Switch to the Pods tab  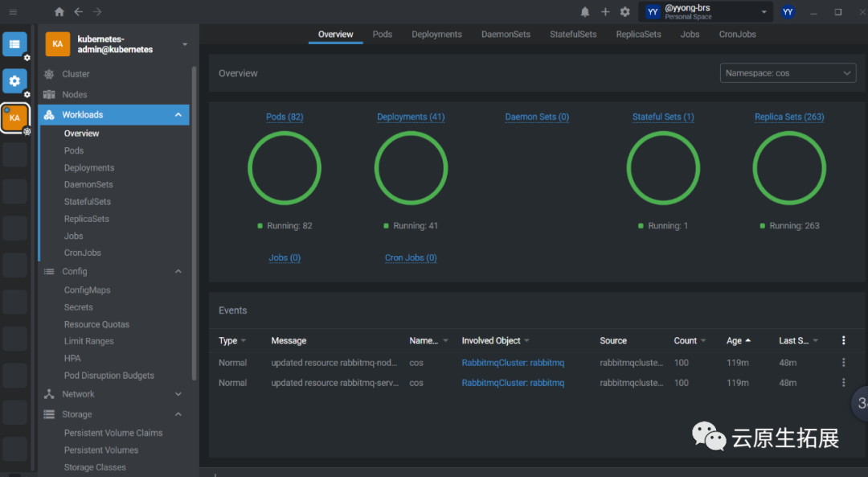coord(382,34)
